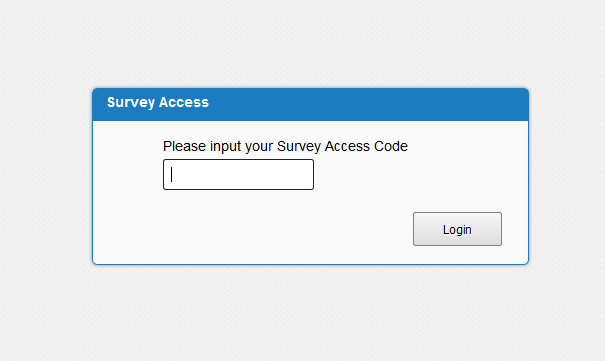Focus the Survey Access Code input field
This screenshot has width=605, height=361.
tap(238, 174)
